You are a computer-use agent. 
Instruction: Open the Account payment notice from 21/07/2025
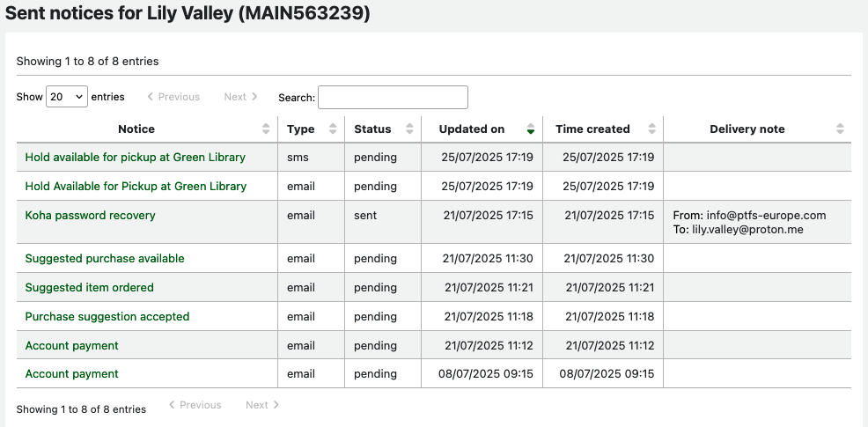click(71, 345)
